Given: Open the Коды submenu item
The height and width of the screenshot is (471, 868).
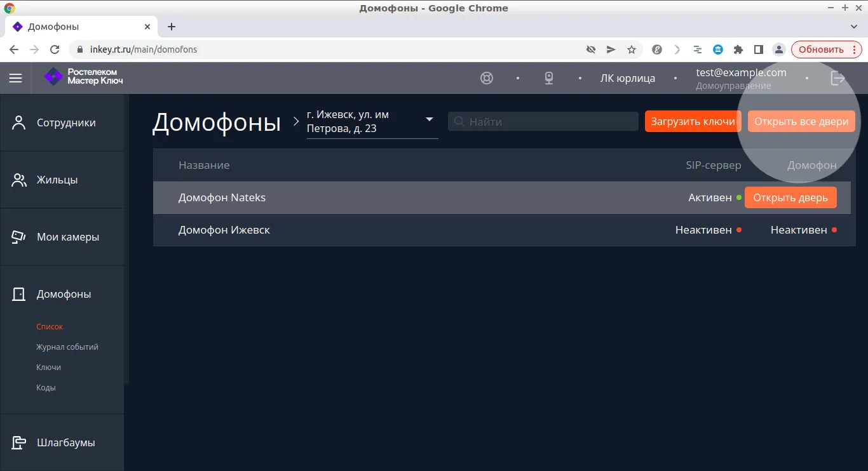Looking at the screenshot, I should [46, 388].
